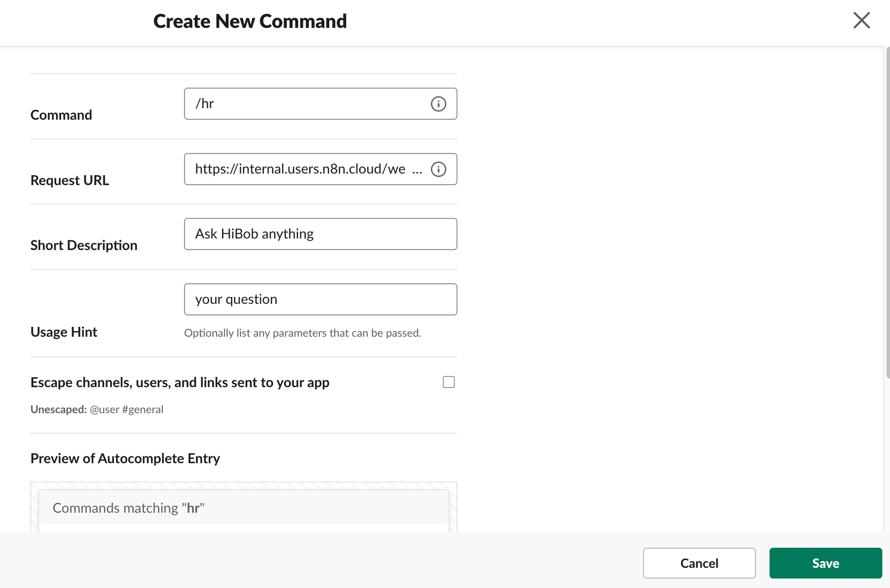Click the "Escape channels, users, and links" label
This screenshot has width=890, height=588.
[x=180, y=382]
